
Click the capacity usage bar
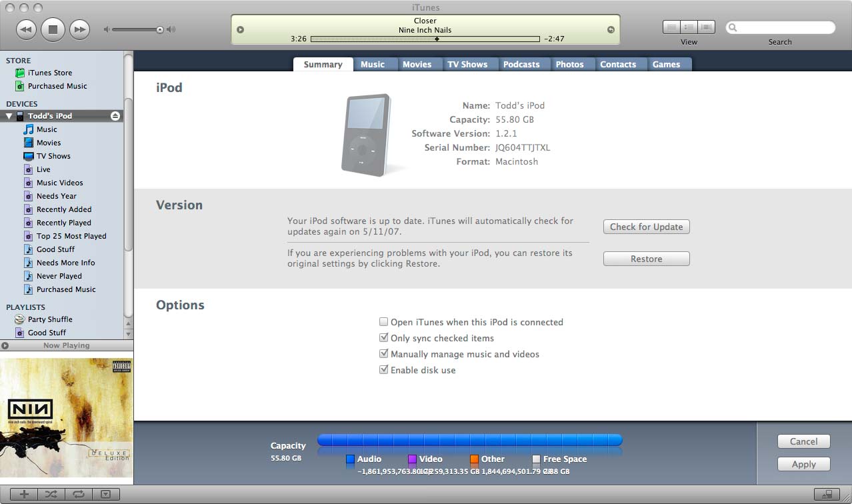(x=469, y=440)
